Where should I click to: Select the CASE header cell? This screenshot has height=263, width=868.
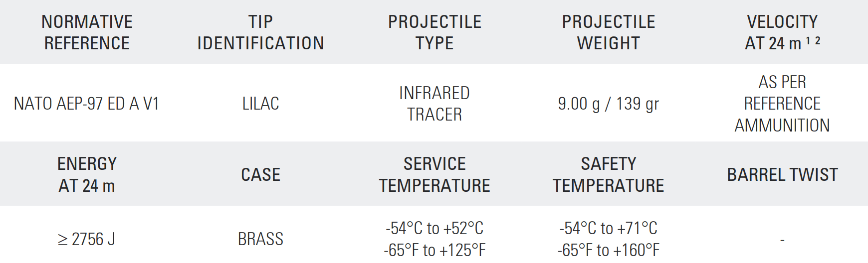pos(260,175)
